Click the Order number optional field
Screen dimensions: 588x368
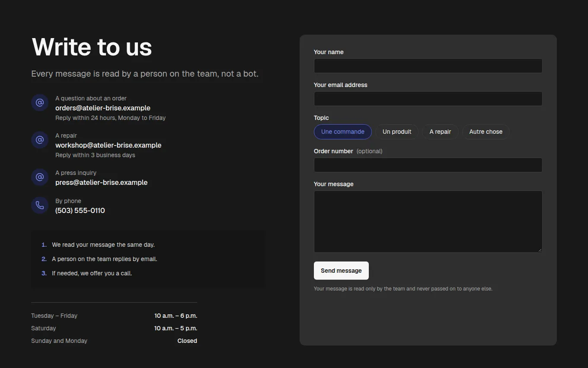[428, 165]
